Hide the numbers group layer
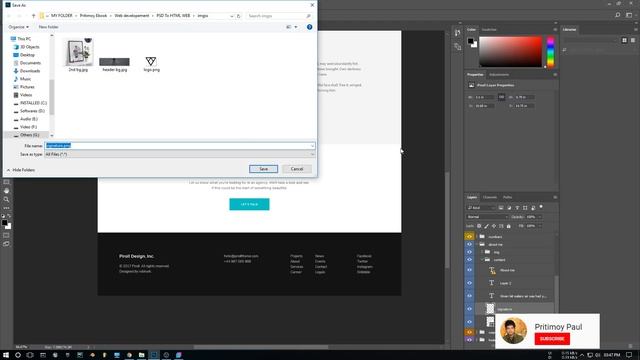640x360 pixels. coord(469,237)
